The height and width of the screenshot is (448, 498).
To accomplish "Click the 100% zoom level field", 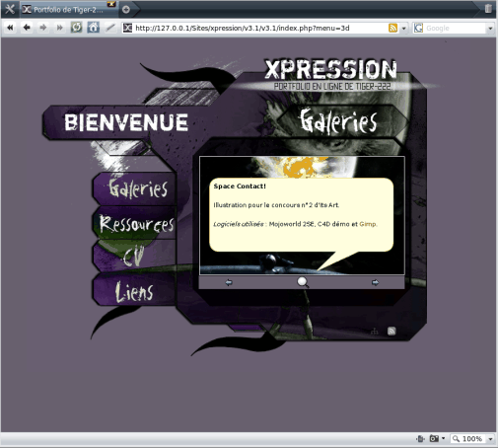I will (468, 439).
